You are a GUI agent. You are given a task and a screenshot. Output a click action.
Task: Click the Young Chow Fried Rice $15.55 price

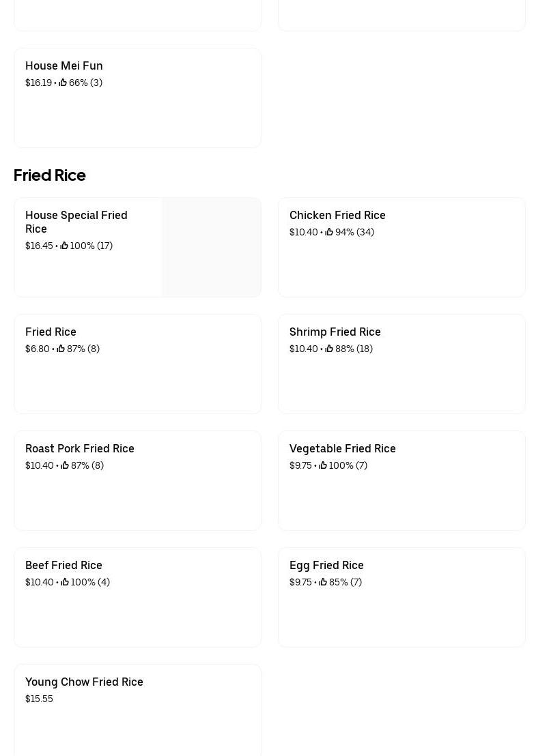39,699
